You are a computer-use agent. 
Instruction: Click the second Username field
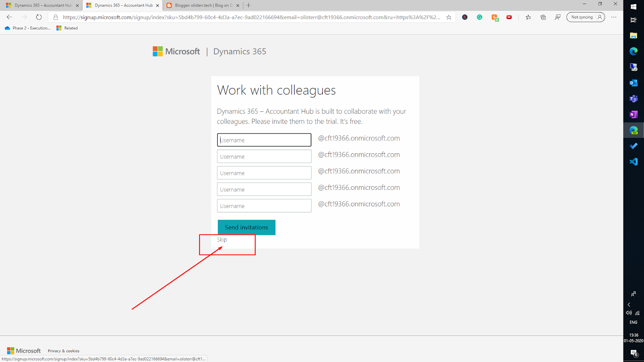264,156
